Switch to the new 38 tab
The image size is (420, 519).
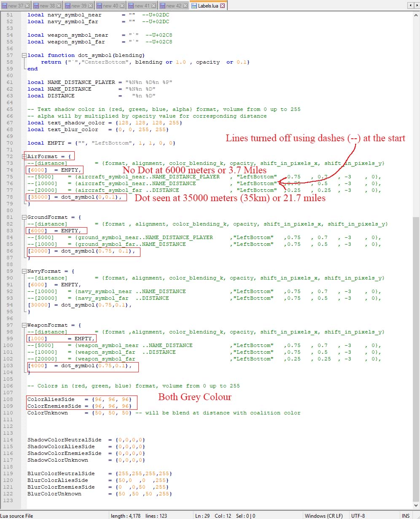(x=47, y=6)
